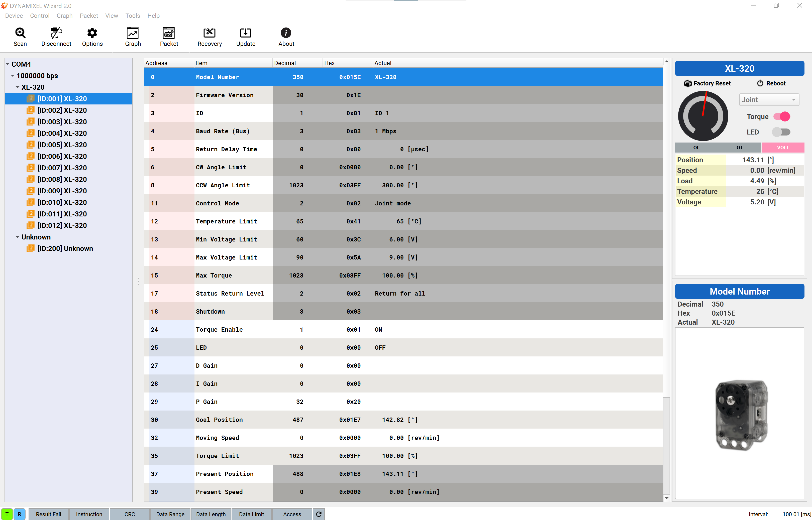Click the control table scrollbar down arrow
Screen dimensions: 812x521
click(x=666, y=498)
